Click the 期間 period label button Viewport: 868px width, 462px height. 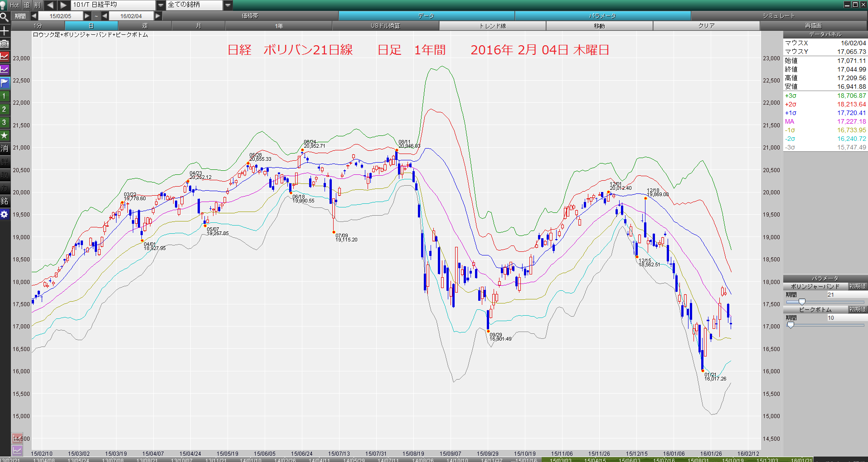pyautogui.click(x=20, y=16)
